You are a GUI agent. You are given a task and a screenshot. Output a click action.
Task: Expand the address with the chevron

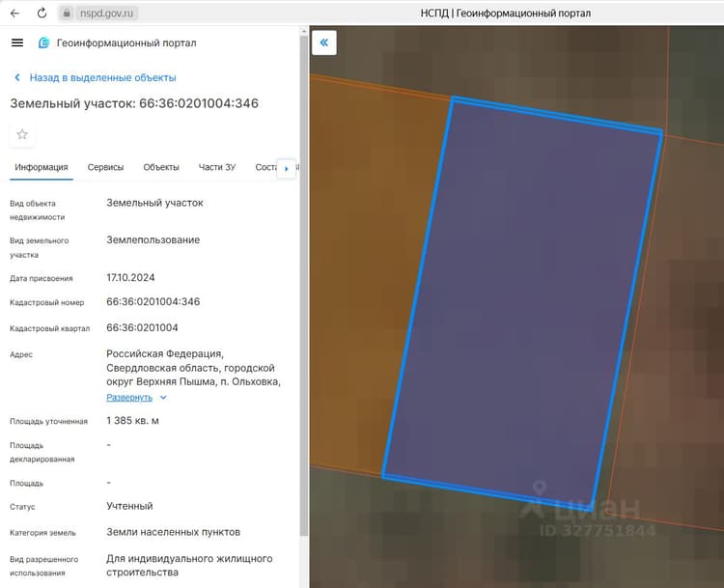point(163,397)
